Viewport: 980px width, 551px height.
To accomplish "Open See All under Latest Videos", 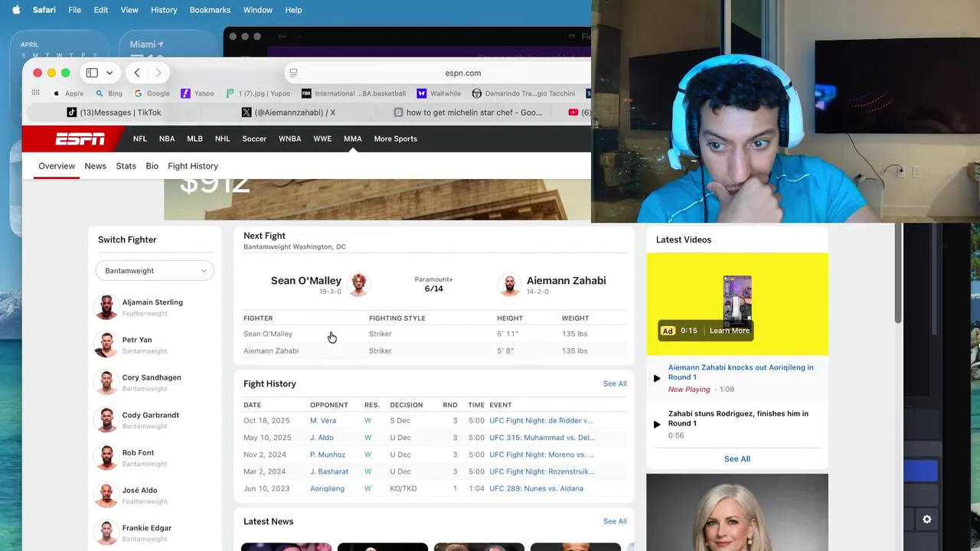I will 737,459.
